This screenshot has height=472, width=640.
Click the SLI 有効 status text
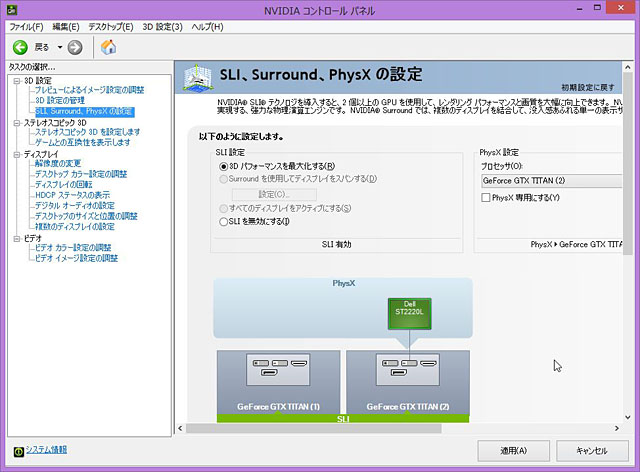[x=336, y=244]
